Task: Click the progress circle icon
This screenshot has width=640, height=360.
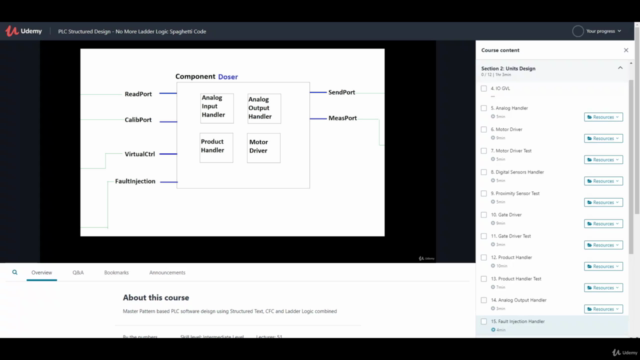Action: click(x=578, y=31)
